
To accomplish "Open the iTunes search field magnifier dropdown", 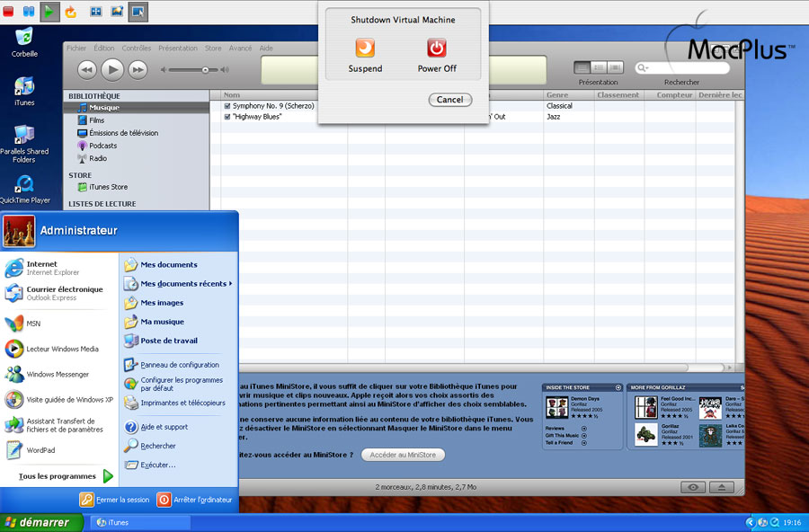I will (643, 67).
